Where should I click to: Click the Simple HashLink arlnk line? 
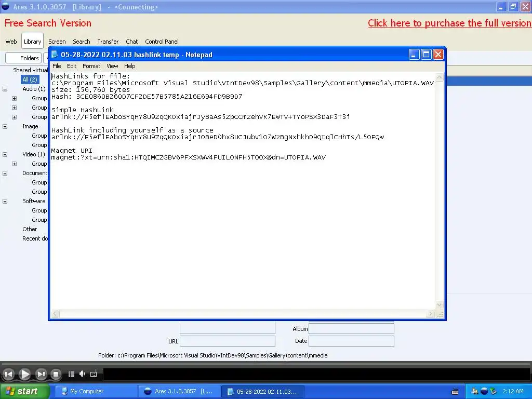(201, 117)
